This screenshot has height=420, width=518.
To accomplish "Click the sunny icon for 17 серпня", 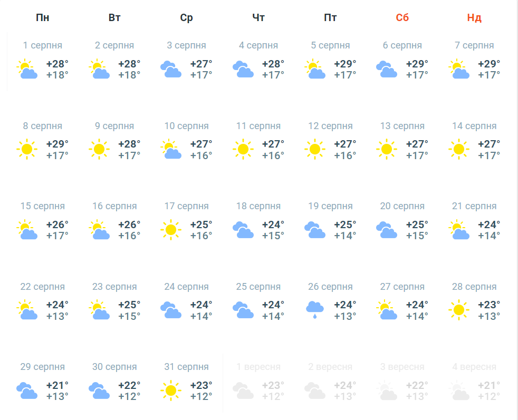I will tap(170, 229).
